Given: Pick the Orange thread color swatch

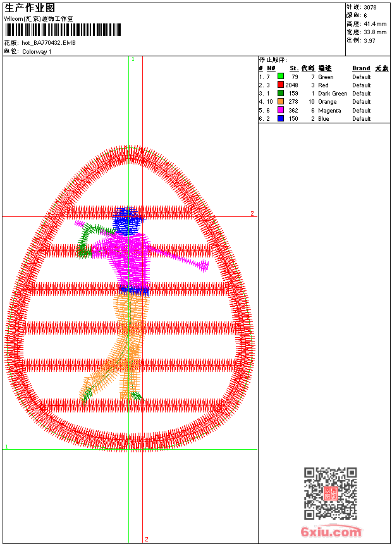Looking at the screenshot, I should tap(280, 101).
